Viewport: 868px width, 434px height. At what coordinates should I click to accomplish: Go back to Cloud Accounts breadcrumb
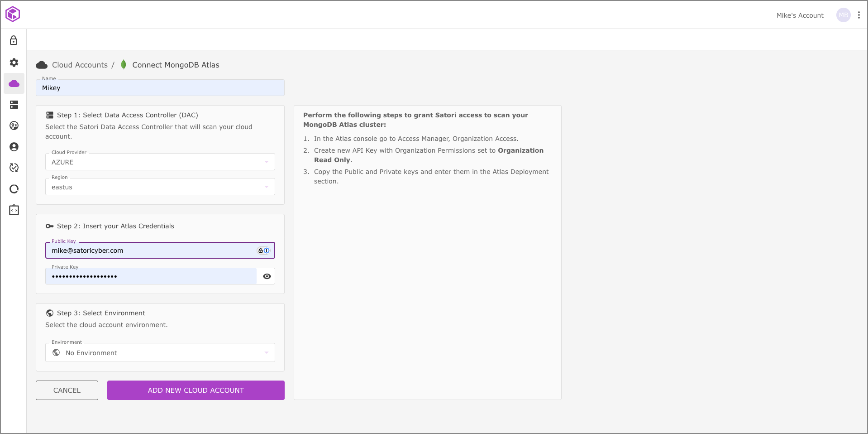(80, 65)
